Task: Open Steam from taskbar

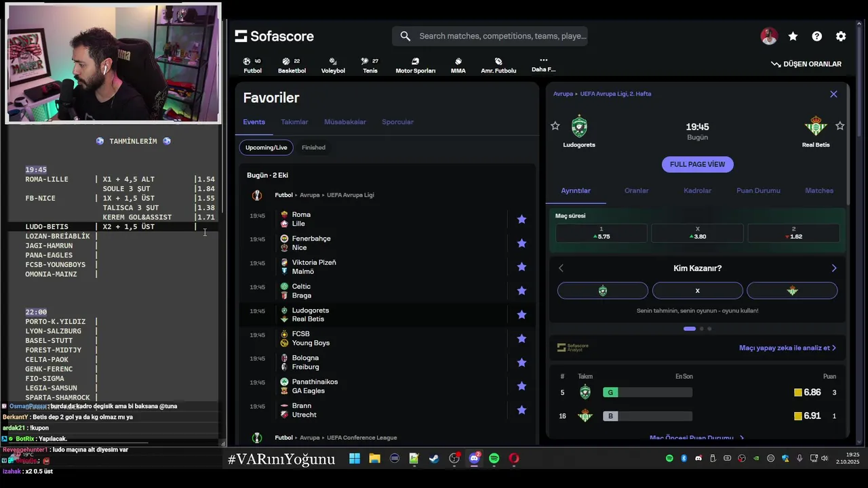Action: [x=434, y=459]
